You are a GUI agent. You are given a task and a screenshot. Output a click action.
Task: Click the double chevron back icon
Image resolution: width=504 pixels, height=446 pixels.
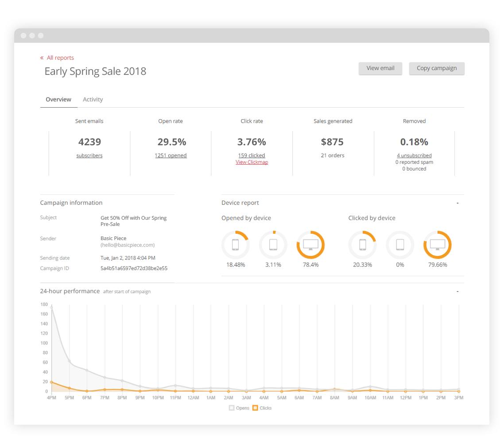pyautogui.click(x=42, y=58)
